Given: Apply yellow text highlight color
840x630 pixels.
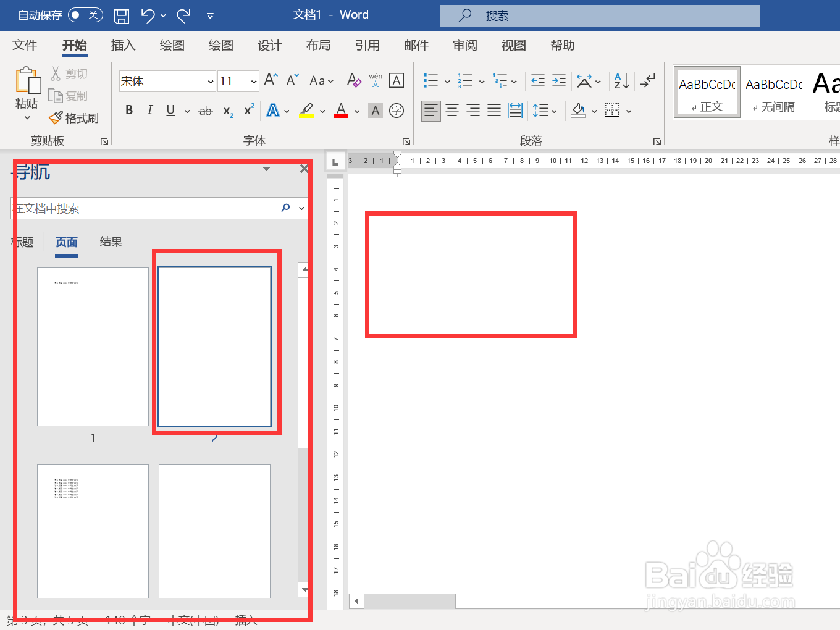Looking at the screenshot, I should pyautogui.click(x=306, y=111).
